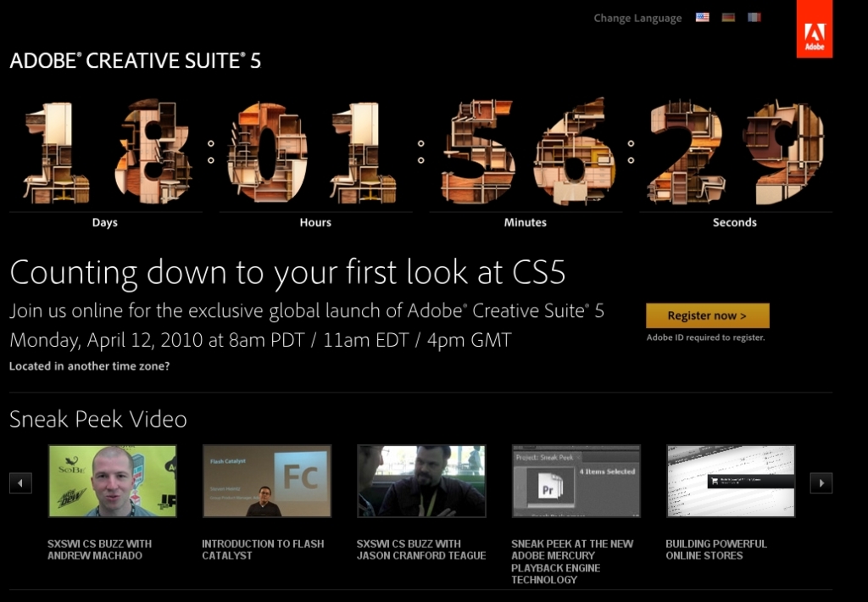Open the red Adobe logo
Viewport: 868px width, 602px height.
coord(815,29)
